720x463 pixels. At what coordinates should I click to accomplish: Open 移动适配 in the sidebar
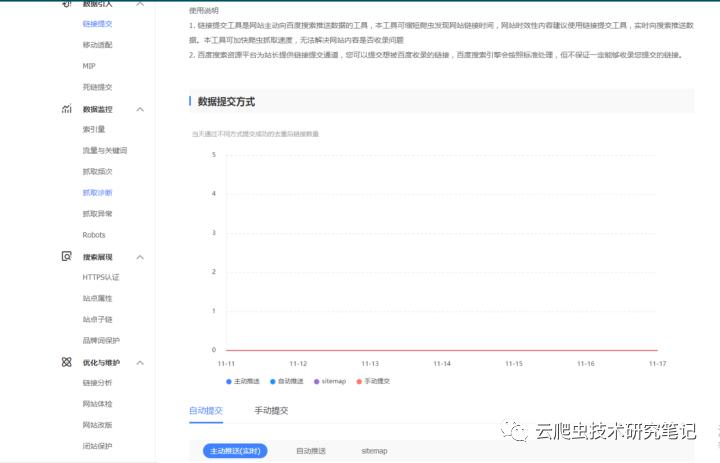pyautogui.click(x=97, y=45)
